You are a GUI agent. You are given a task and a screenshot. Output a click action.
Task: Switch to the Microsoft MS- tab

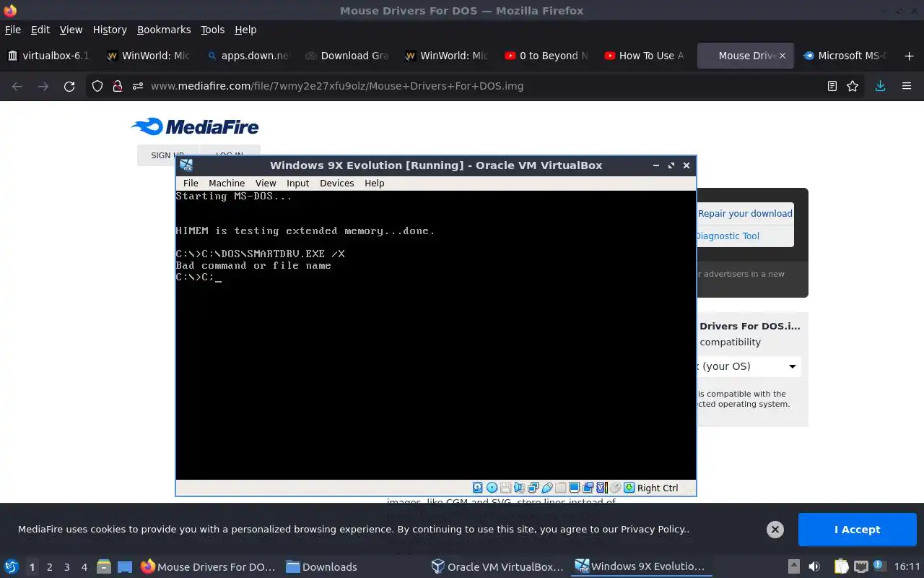(x=845, y=56)
